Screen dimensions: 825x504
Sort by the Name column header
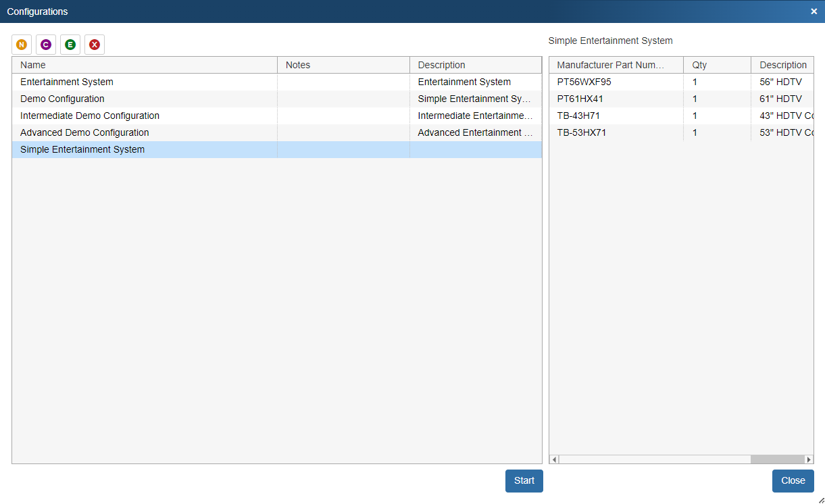[x=144, y=65]
